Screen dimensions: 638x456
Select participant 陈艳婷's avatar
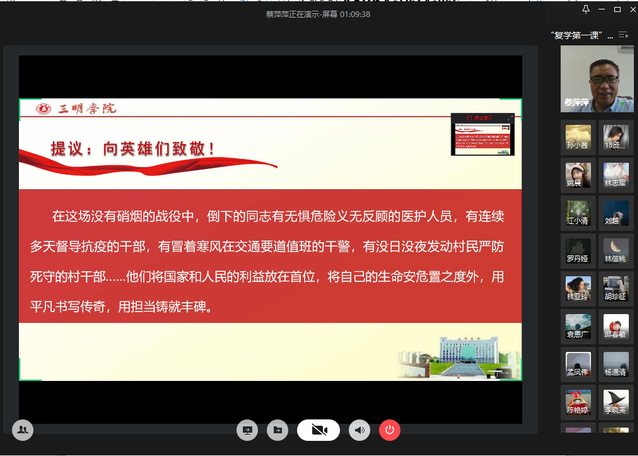click(578, 398)
